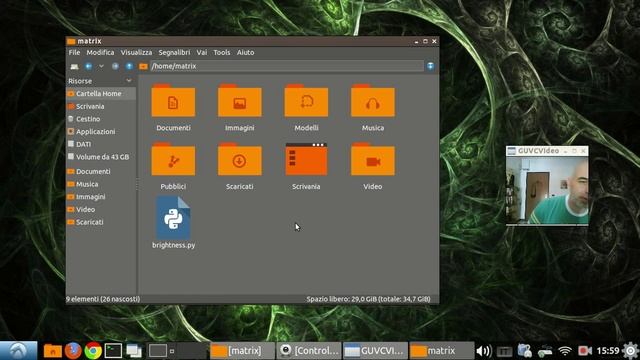Screen dimensions: 640x360
Task: Launch file manager from taskbar launcher
Action: 53,351
